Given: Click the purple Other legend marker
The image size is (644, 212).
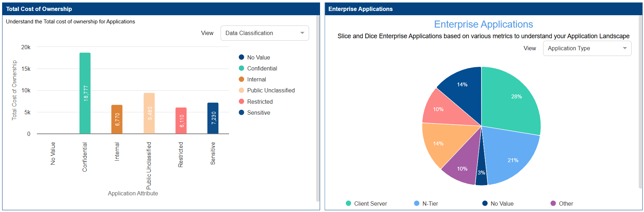Looking at the screenshot, I should tap(553, 204).
